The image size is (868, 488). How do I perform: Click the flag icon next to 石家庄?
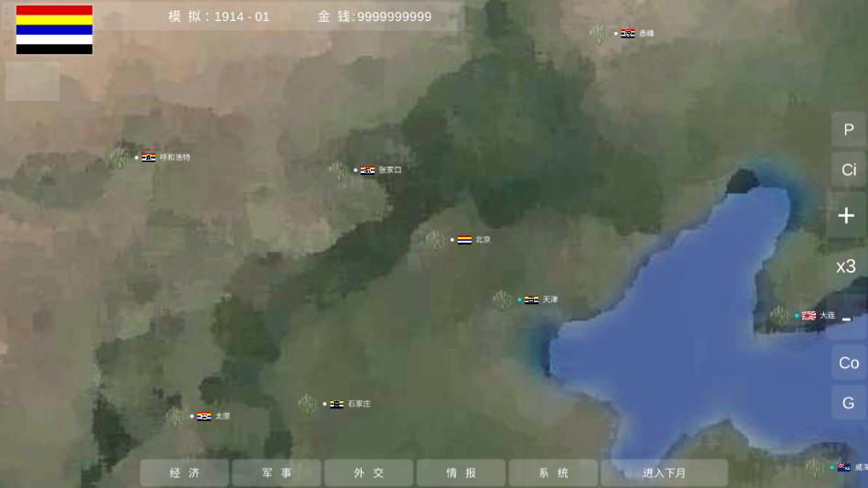point(337,404)
